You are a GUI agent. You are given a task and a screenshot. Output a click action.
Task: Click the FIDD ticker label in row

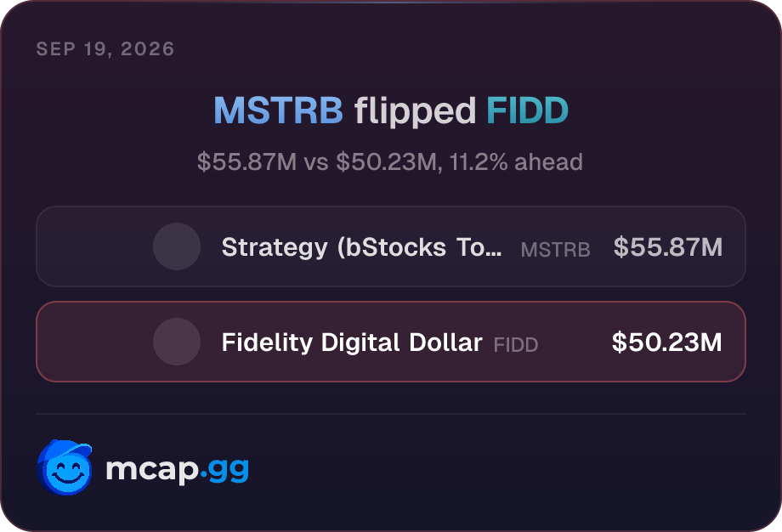point(516,344)
